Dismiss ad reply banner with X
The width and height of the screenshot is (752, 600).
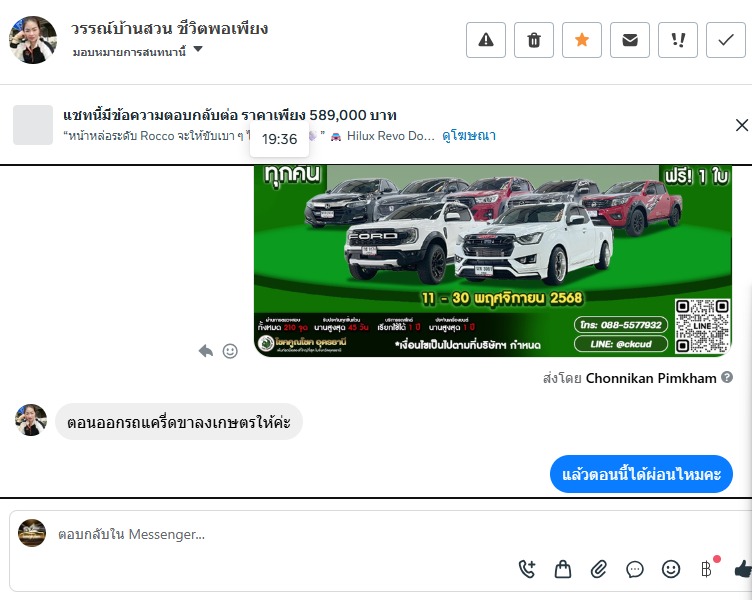tap(741, 125)
